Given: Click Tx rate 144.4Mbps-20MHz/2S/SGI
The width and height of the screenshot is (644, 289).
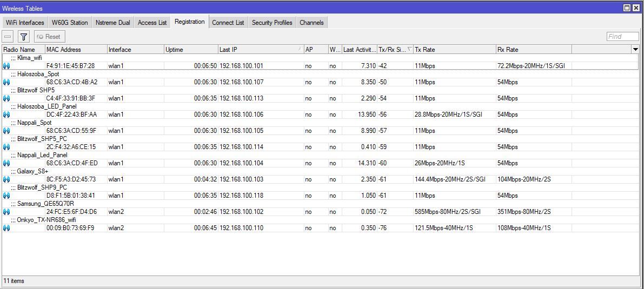Looking at the screenshot, I should click(x=450, y=179).
